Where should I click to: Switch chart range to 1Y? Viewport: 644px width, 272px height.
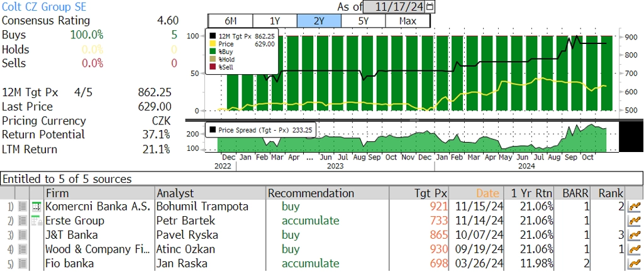275,21
